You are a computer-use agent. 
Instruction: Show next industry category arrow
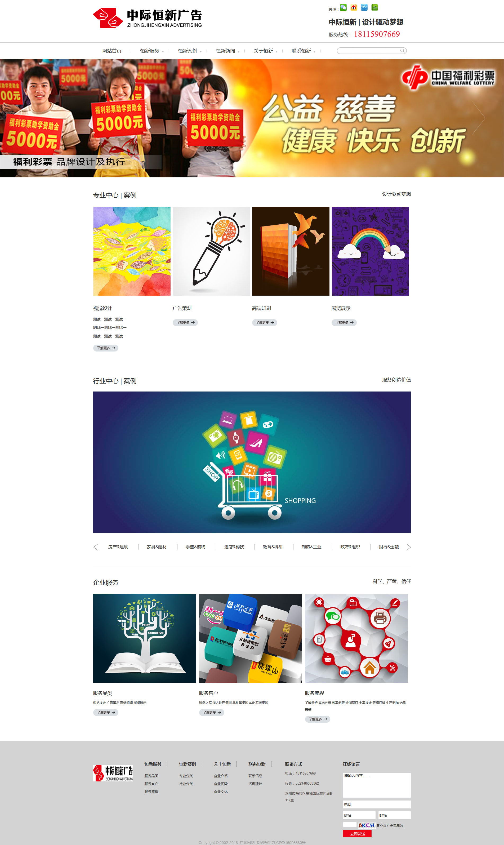409,547
